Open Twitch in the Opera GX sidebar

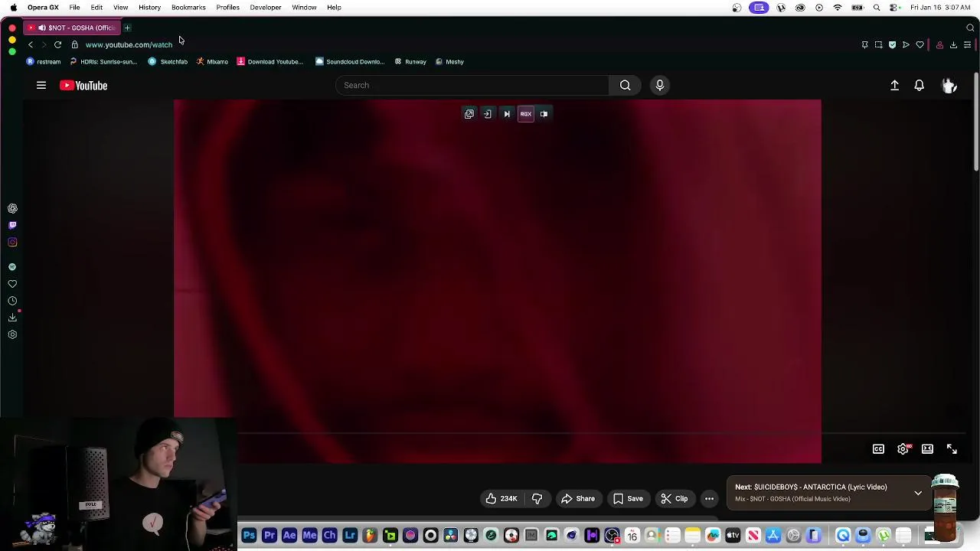(x=12, y=225)
